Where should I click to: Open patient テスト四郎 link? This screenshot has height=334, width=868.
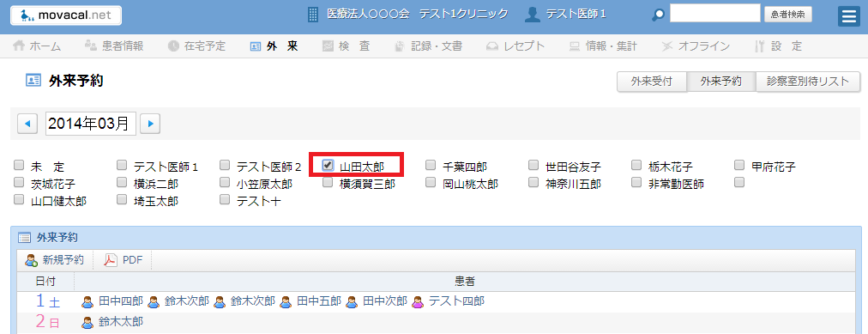coord(456,302)
